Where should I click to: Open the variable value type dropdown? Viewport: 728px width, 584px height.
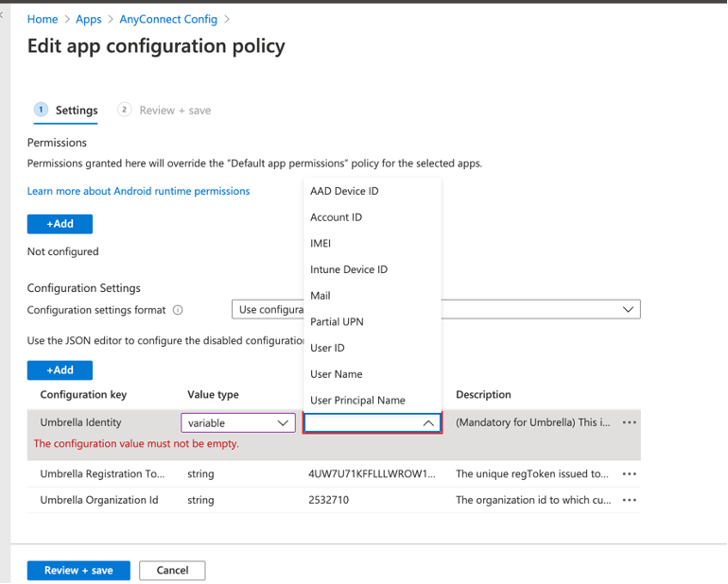click(238, 423)
